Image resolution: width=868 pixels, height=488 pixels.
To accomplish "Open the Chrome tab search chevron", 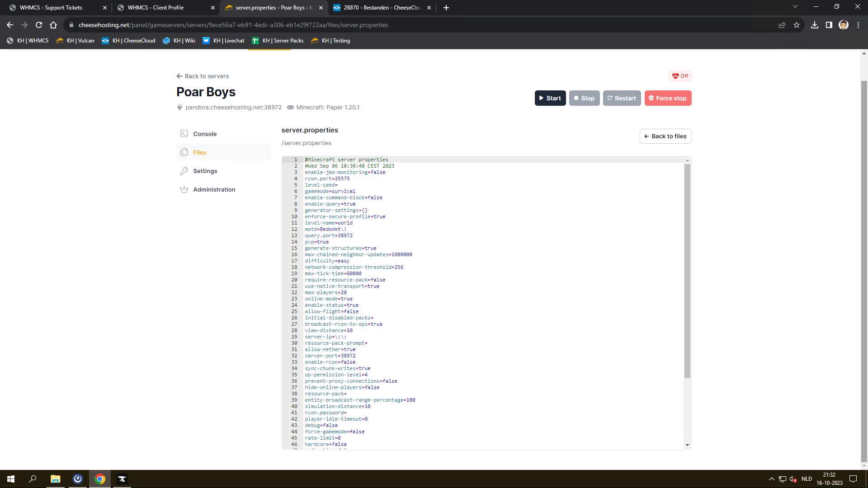I will [795, 7].
